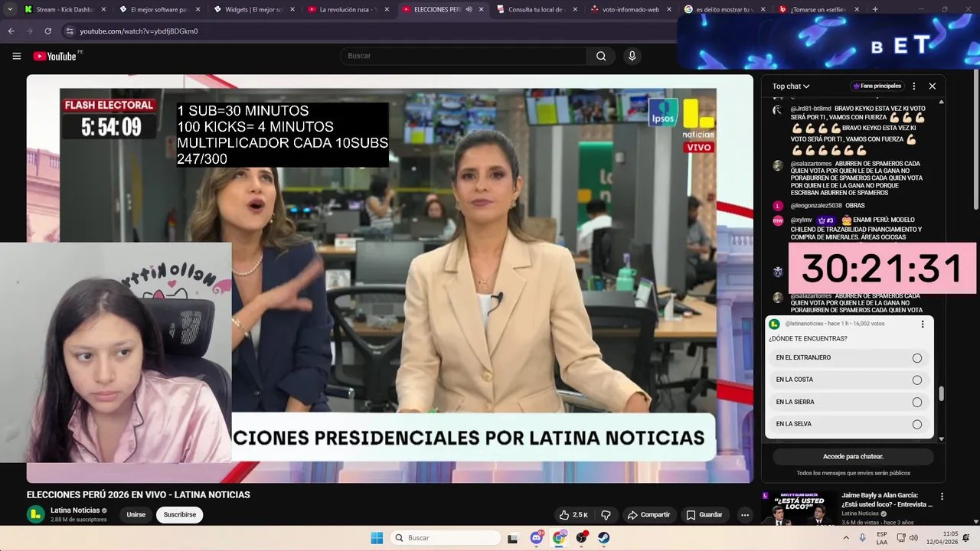Click the browser address bar URL
The height and width of the screenshot is (551, 980).
139,31
